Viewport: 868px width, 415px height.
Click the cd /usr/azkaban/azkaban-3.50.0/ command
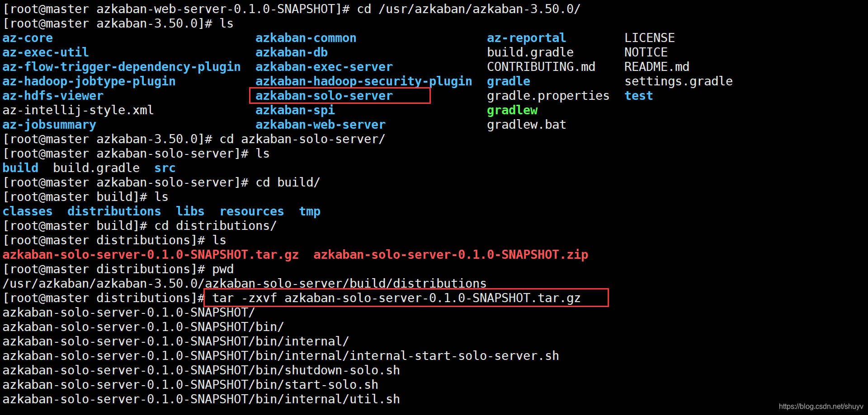click(x=469, y=9)
